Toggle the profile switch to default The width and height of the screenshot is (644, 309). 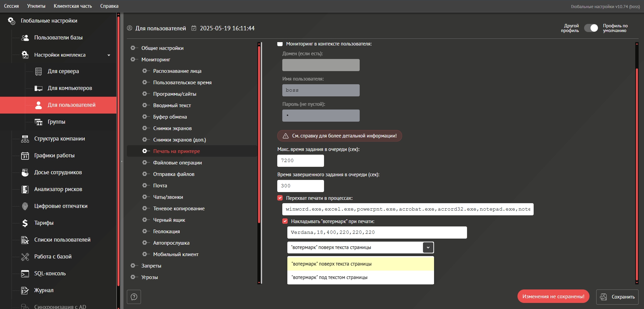[x=591, y=28]
